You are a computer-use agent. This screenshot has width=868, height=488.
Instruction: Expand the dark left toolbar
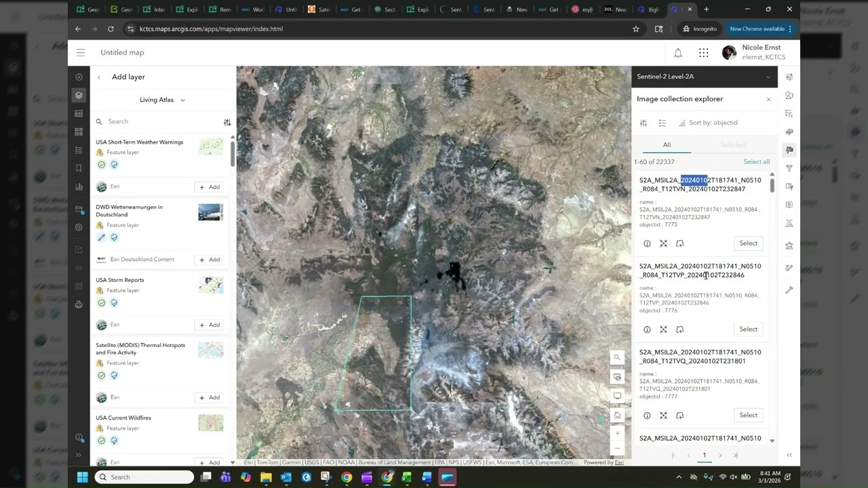pos(79,455)
